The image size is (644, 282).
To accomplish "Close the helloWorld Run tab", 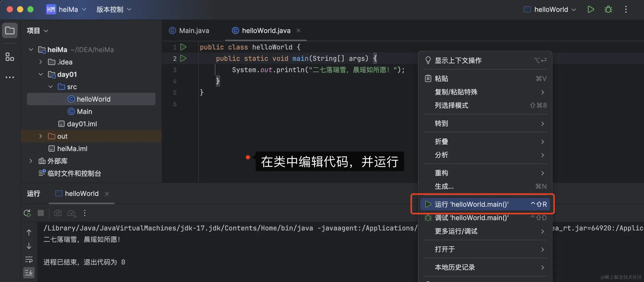I will (x=107, y=194).
